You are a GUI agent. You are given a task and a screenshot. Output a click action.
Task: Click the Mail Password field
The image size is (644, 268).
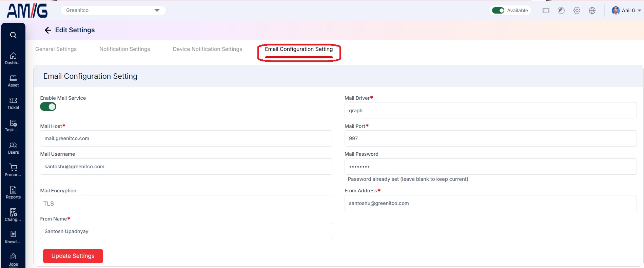490,167
